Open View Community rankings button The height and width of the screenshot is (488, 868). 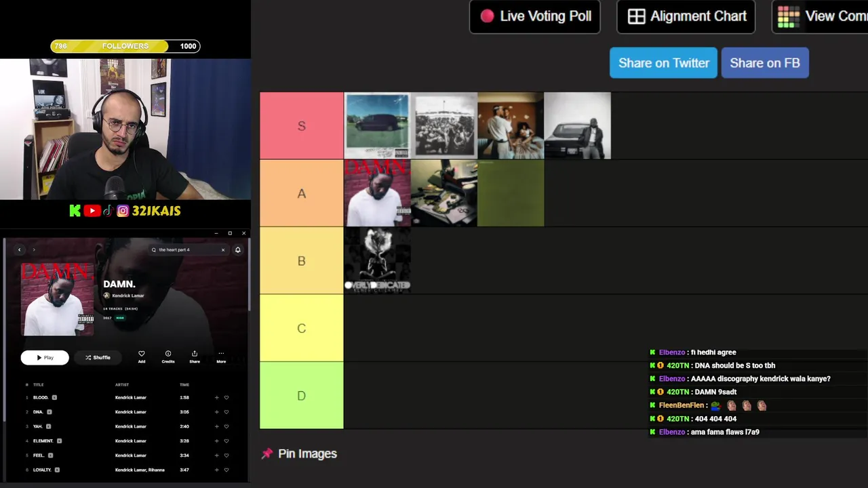click(x=821, y=16)
